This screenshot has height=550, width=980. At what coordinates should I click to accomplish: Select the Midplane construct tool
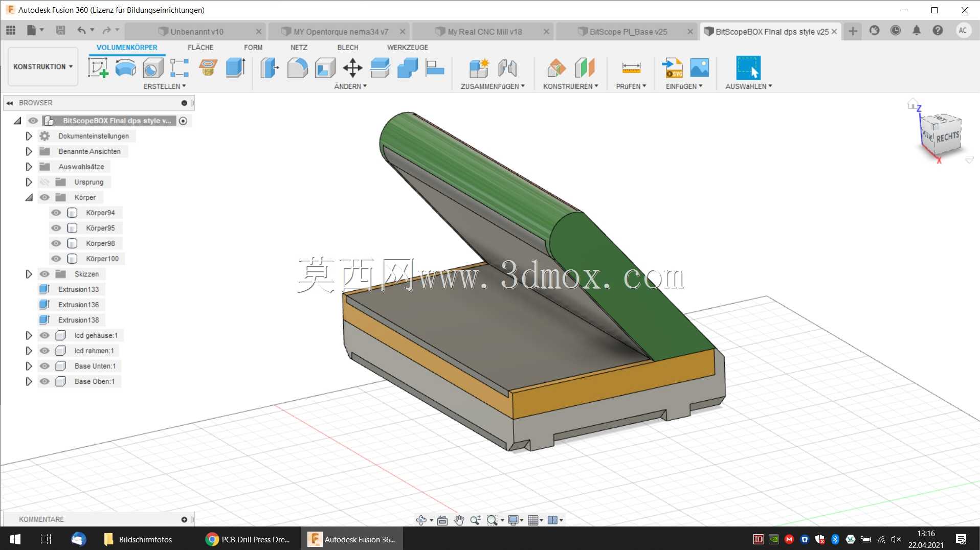[x=585, y=67]
